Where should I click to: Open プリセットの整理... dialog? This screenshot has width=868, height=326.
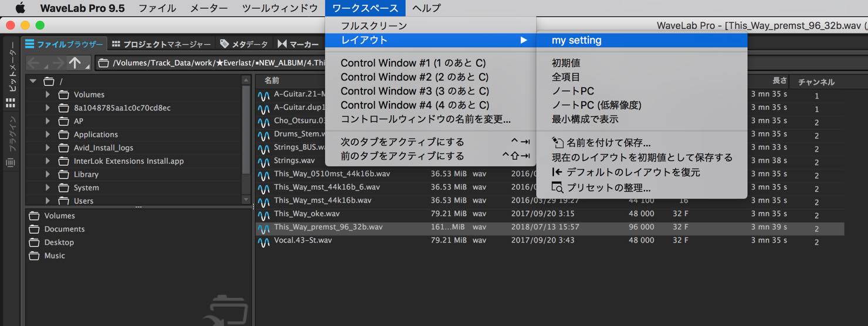(x=642, y=188)
